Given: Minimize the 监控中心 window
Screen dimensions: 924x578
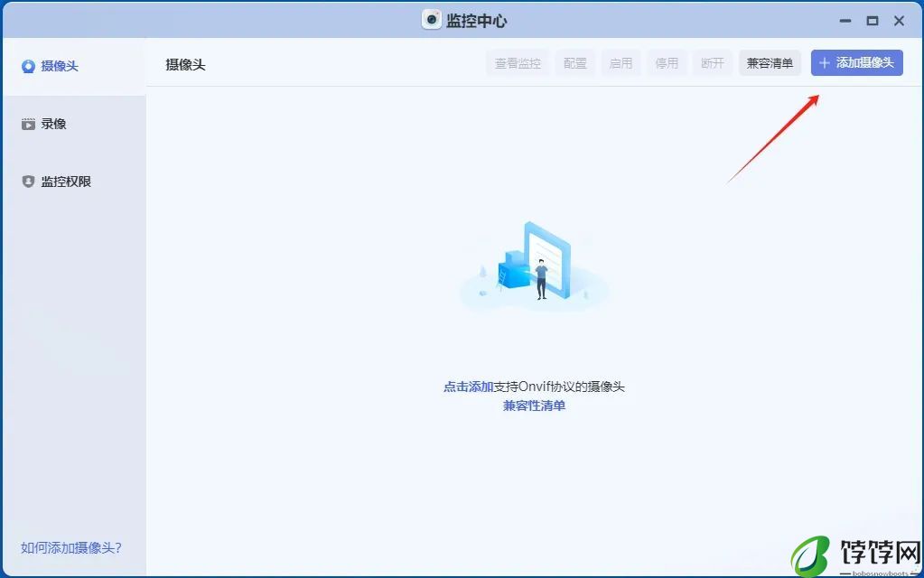Looking at the screenshot, I should click(845, 21).
